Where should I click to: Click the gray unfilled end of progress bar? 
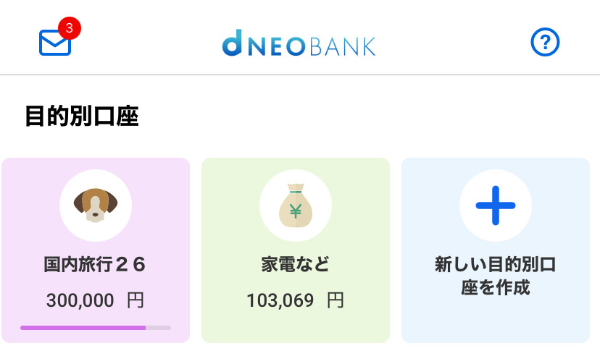[x=159, y=328]
